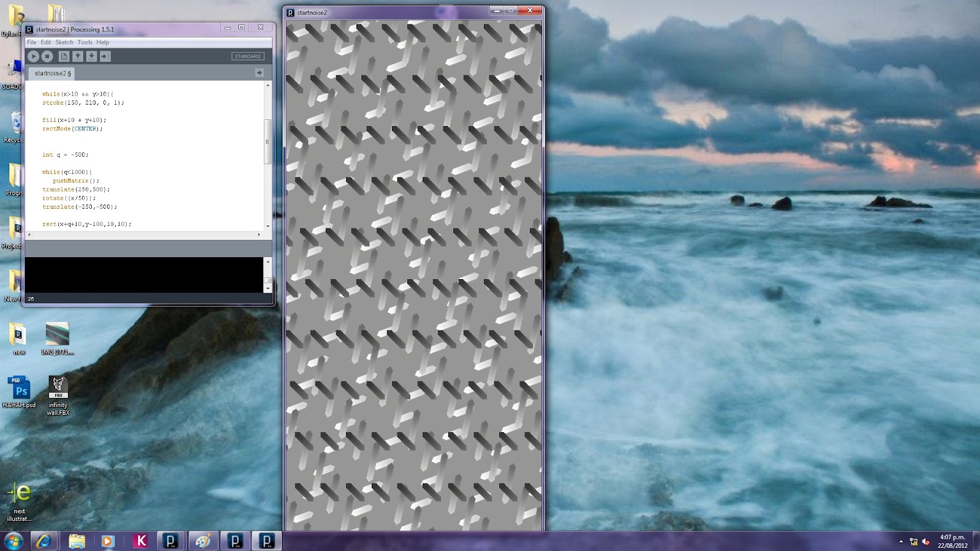
Task: Export the sketch as applet
Action: coord(105,56)
